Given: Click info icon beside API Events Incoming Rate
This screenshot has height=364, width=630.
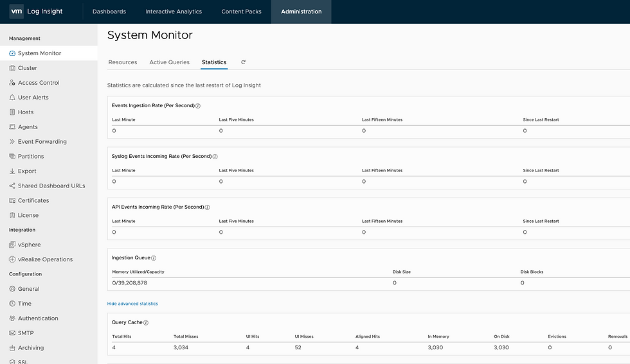Looking at the screenshot, I should coord(207,207).
